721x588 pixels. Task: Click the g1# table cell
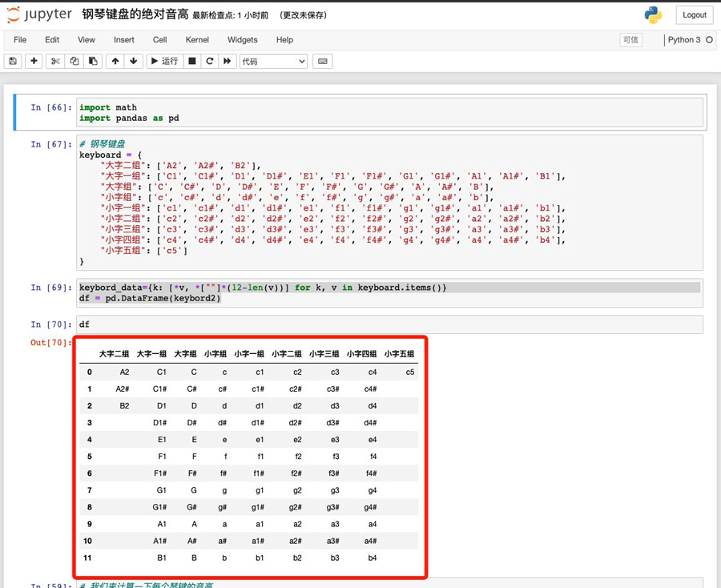click(x=257, y=507)
